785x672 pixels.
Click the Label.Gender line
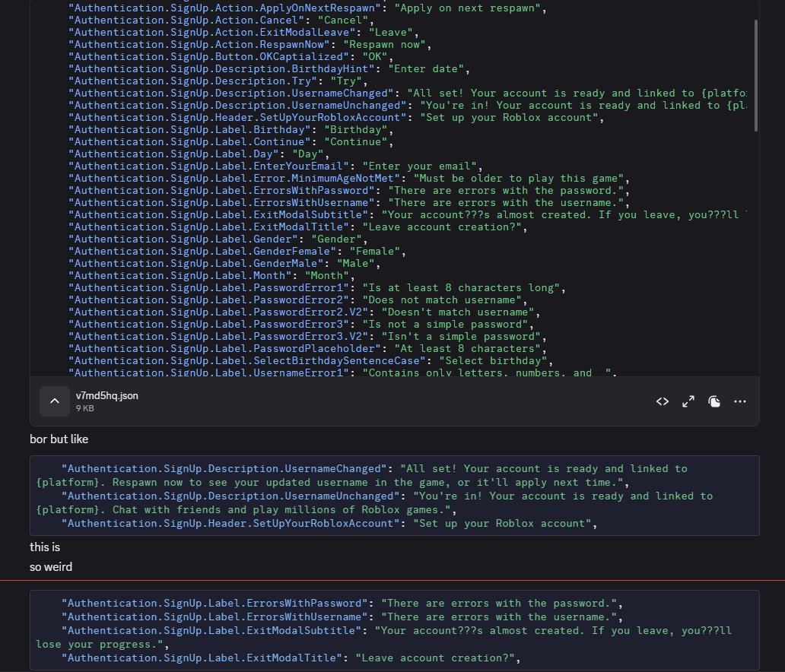pyautogui.click(x=218, y=239)
